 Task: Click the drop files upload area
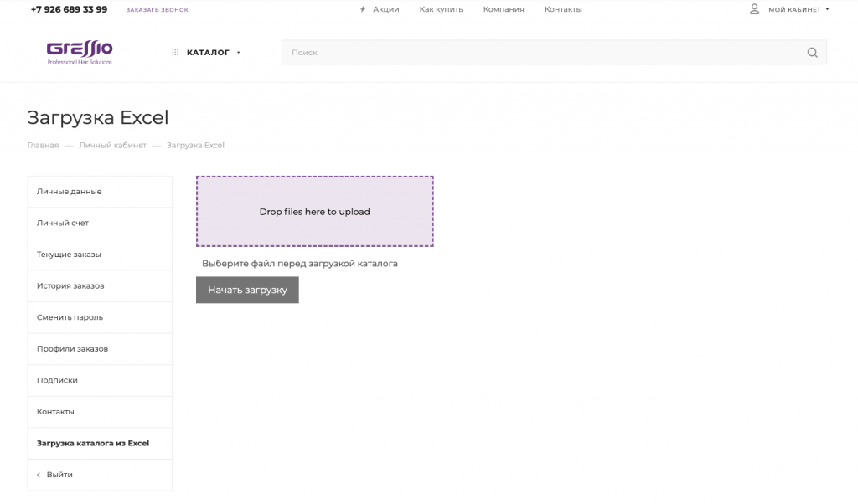point(314,212)
